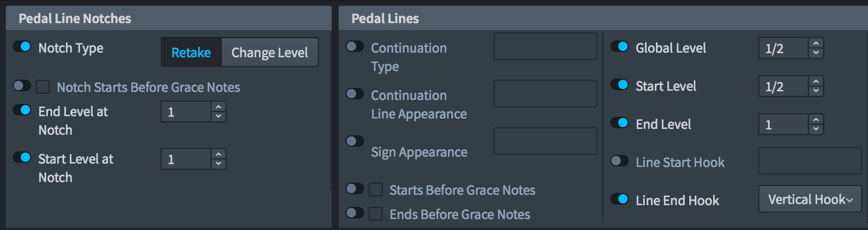This screenshot has height=230, width=868.
Task: Tick the Notch Starts Before Grace Notes checkbox
Action: [x=43, y=87]
